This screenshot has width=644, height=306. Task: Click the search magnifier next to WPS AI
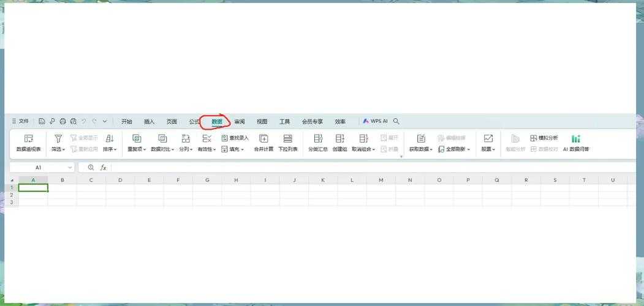pos(396,121)
